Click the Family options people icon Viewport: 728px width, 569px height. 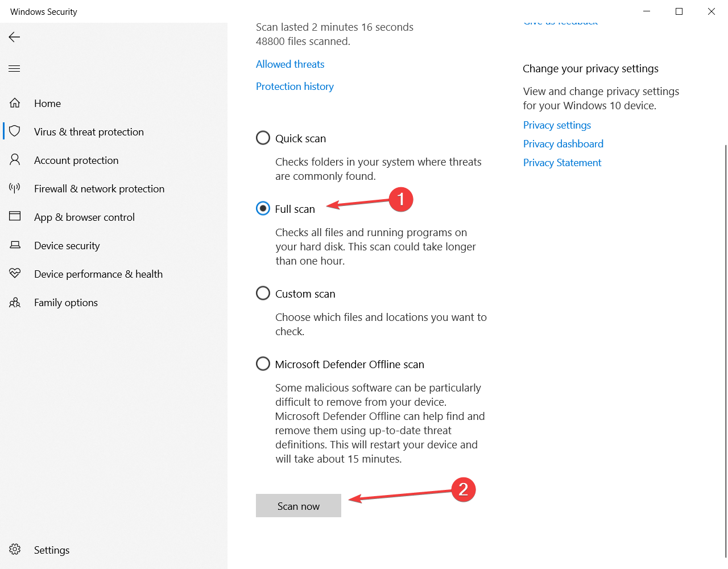coord(15,302)
